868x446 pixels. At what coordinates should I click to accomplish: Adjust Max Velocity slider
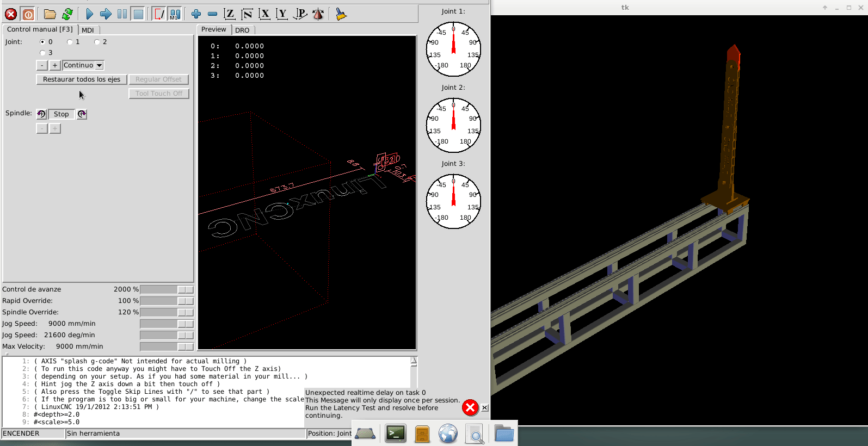[167, 346]
